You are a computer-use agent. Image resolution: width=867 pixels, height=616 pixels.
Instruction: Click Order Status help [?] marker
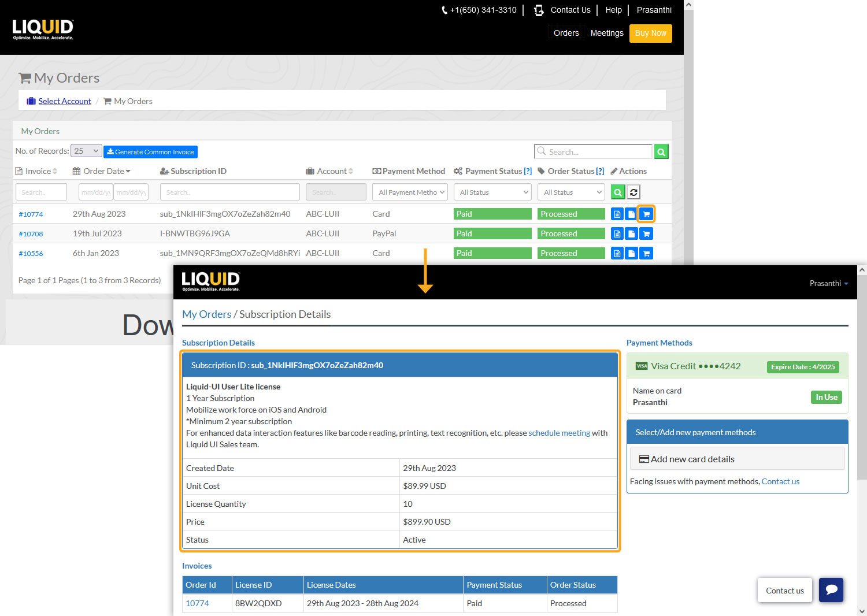600,171
